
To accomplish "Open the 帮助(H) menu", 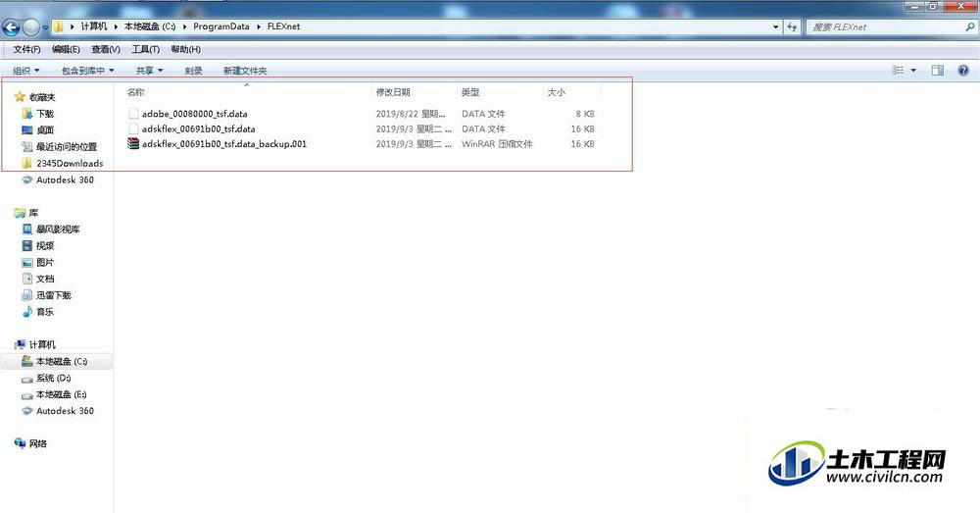I will pos(185,49).
